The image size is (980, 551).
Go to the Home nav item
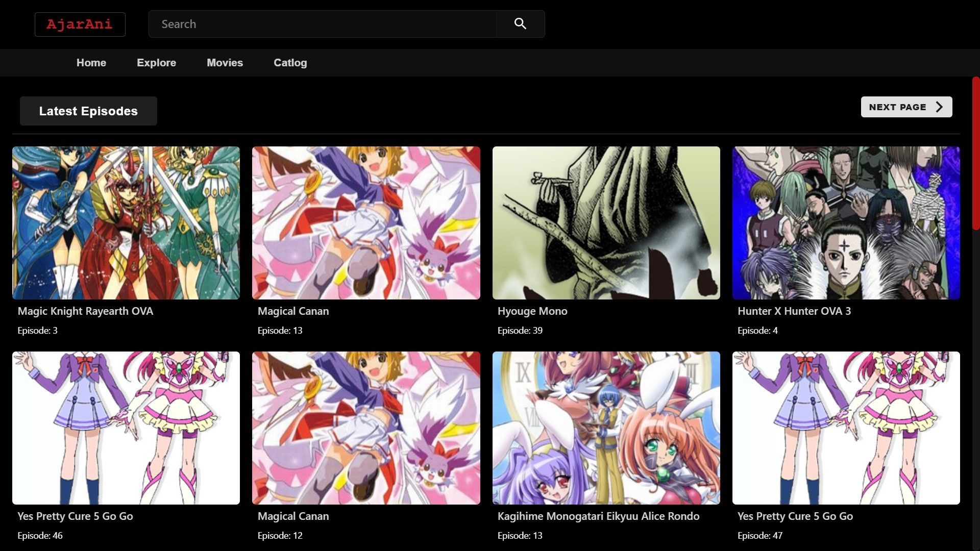point(91,63)
